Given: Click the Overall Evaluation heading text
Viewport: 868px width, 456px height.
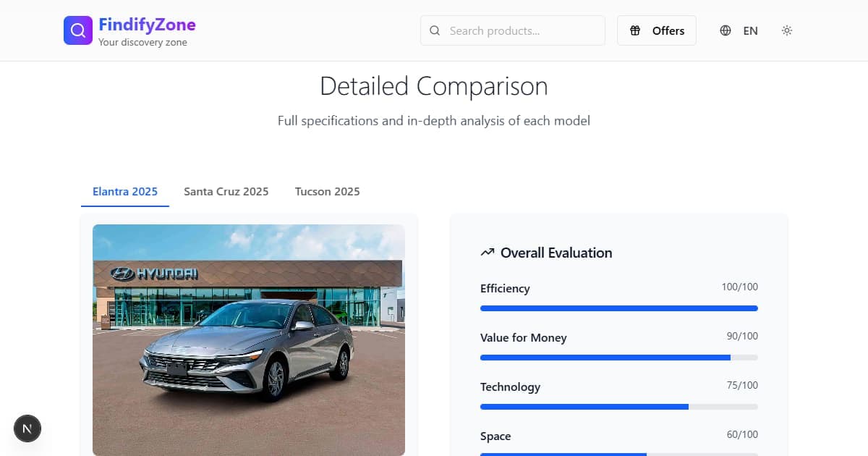Looking at the screenshot, I should (x=556, y=253).
